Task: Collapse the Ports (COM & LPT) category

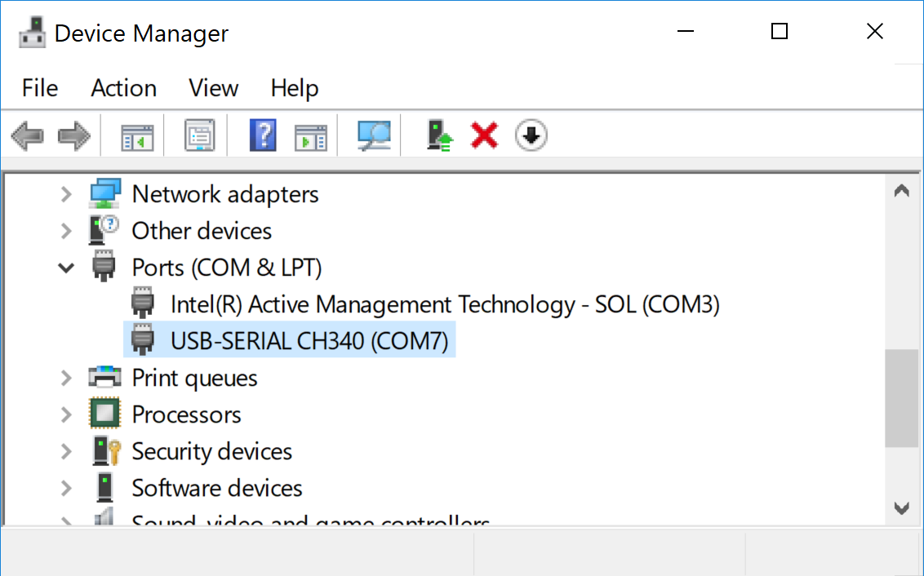Action: coord(66,268)
